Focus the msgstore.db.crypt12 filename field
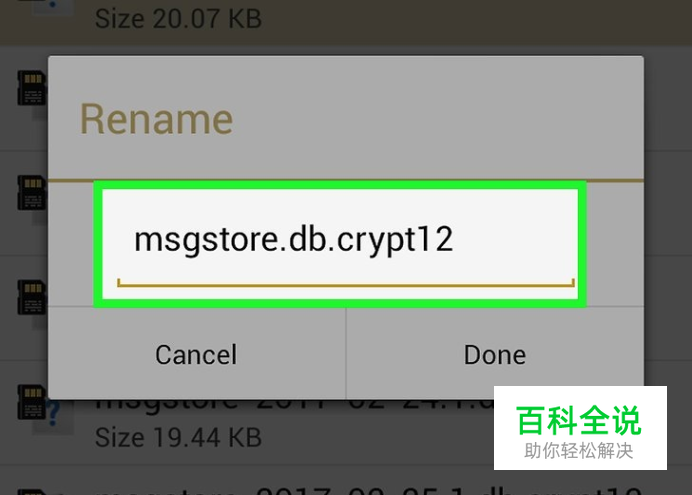This screenshot has width=692, height=495. [x=340, y=244]
